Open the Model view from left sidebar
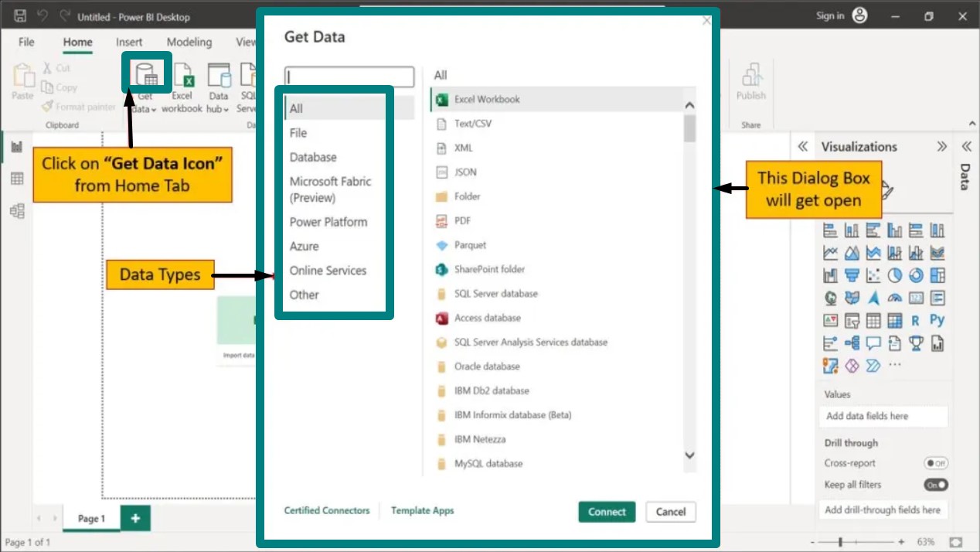This screenshot has width=980, height=552. [x=17, y=210]
